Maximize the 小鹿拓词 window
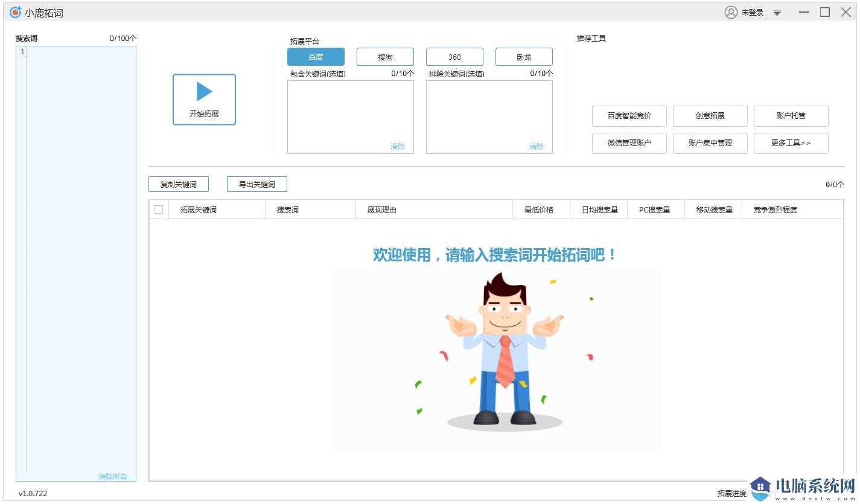The height and width of the screenshot is (504, 860). (x=825, y=12)
